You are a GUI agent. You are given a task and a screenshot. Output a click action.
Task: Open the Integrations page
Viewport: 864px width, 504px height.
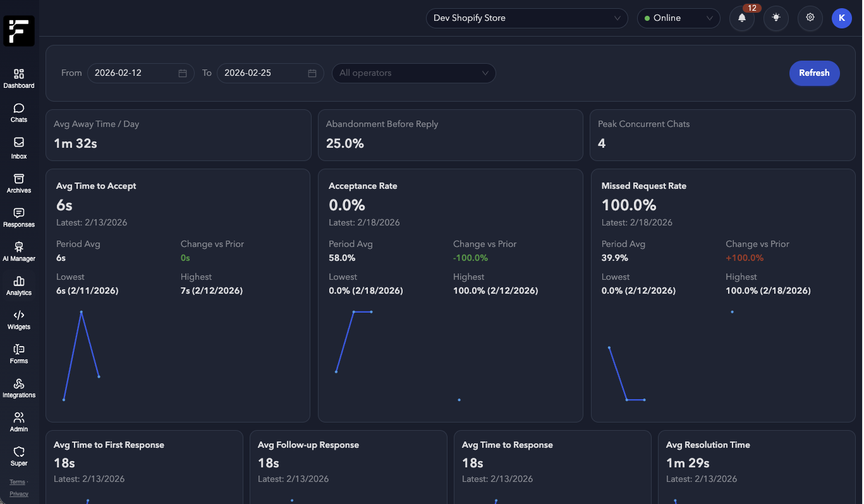(x=18, y=387)
